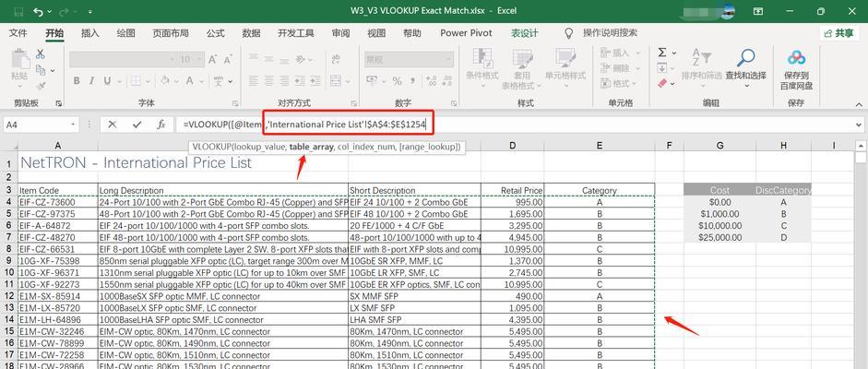Image resolution: width=868 pixels, height=369 pixels.
Task: Click the Cut scissors icon
Action: (41, 54)
